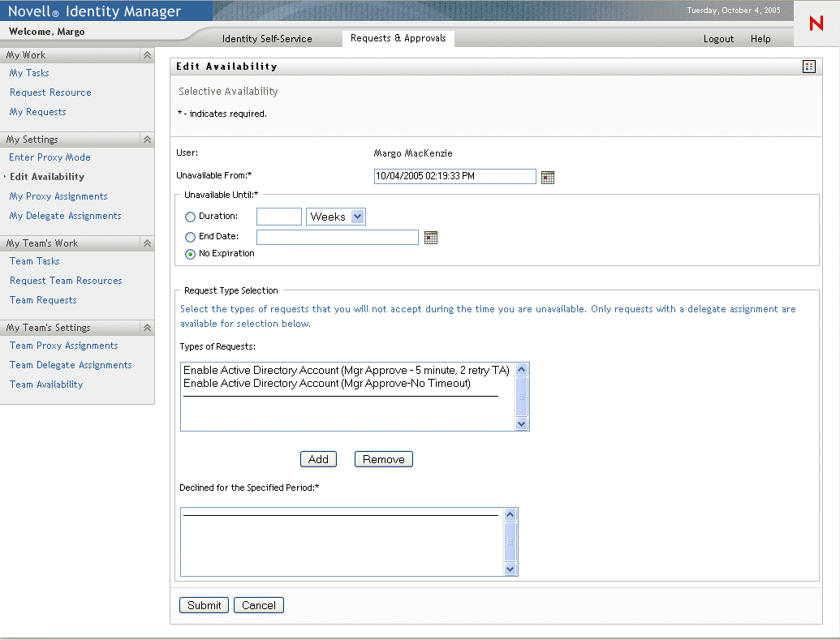840x640 pixels.
Task: Click scroll up arrow in Declined list
Action: 510,515
